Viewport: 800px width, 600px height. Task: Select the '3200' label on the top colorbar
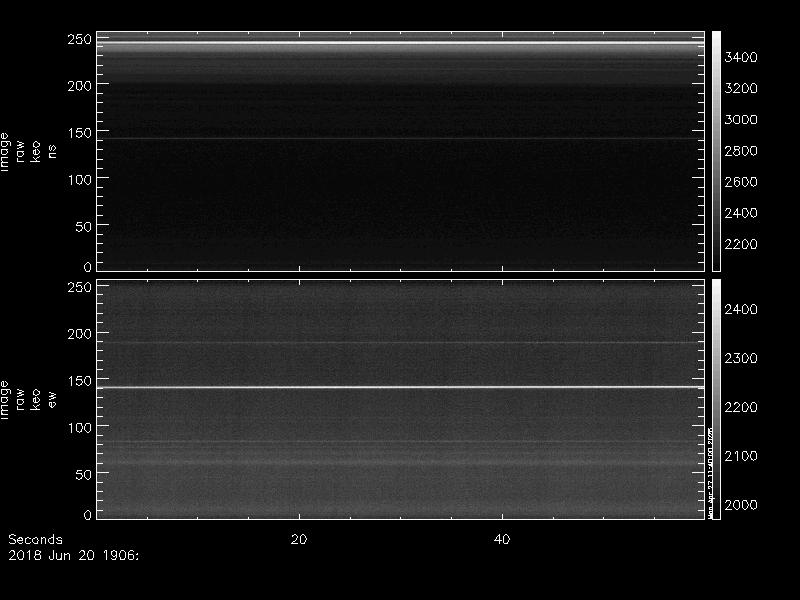click(741, 88)
